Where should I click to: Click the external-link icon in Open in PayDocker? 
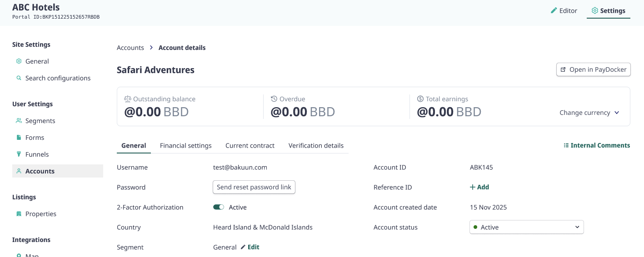[x=564, y=69]
